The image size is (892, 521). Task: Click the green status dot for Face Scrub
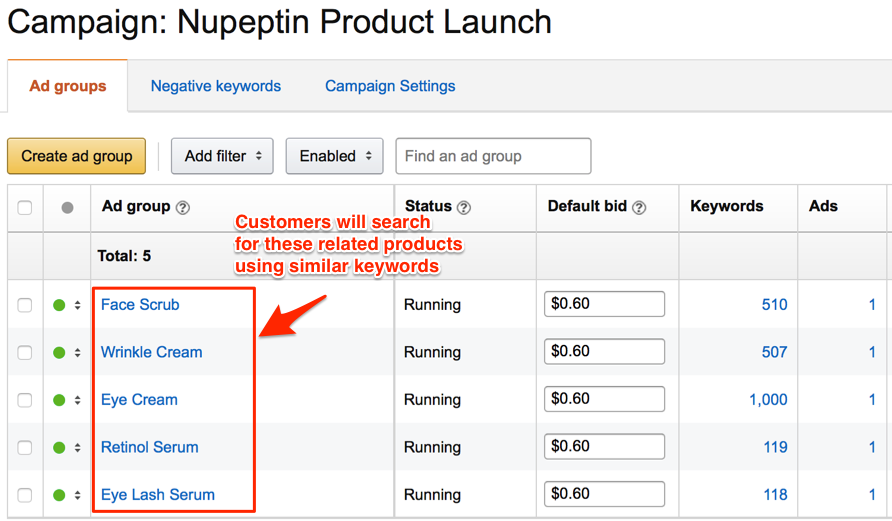(x=59, y=305)
